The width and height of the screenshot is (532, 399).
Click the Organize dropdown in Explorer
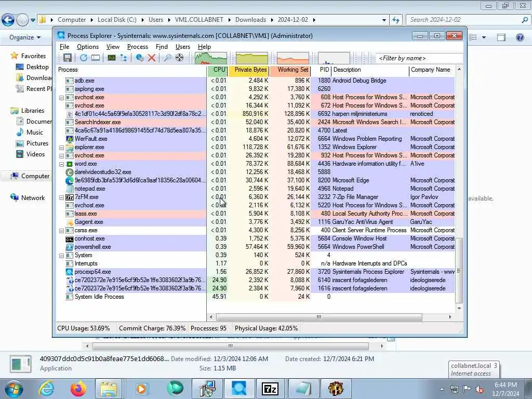coord(25,37)
